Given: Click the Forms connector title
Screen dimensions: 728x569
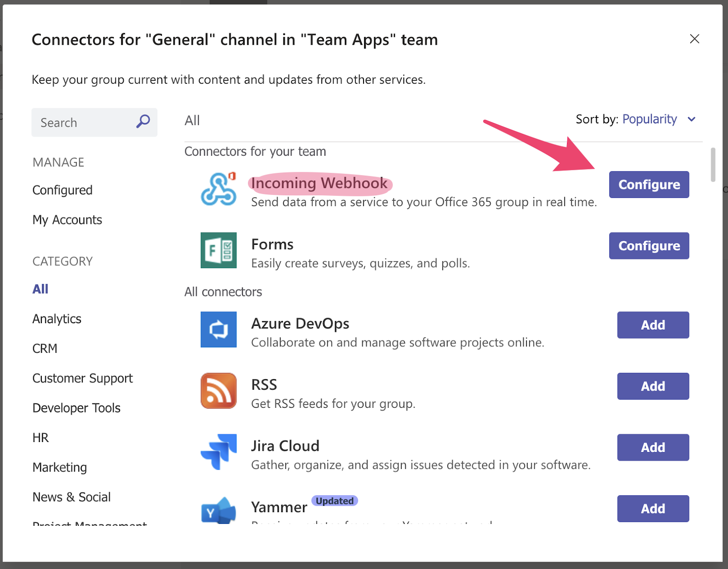Looking at the screenshot, I should pos(273,244).
